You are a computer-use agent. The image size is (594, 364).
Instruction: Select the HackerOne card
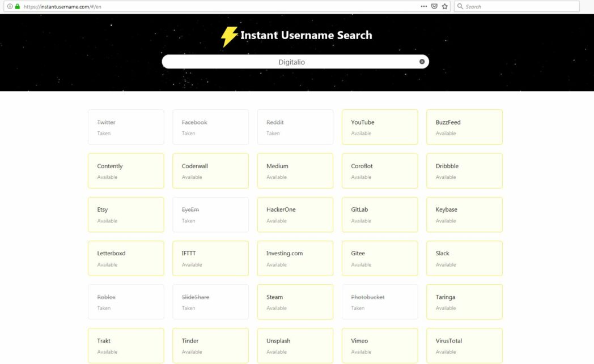point(295,215)
